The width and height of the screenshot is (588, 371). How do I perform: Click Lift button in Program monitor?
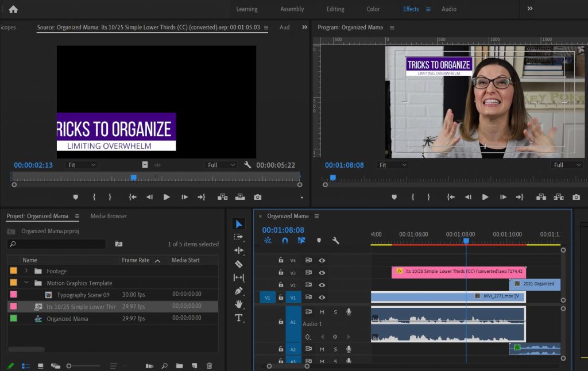(541, 197)
